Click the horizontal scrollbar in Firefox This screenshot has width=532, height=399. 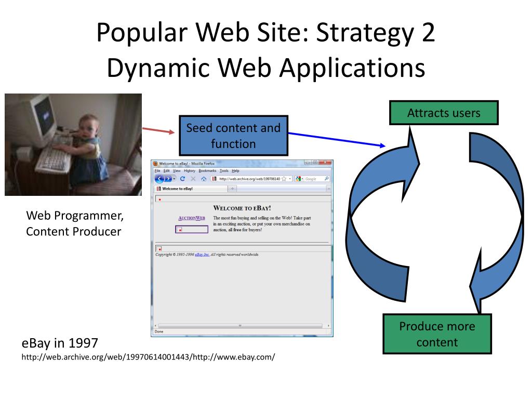(240, 326)
